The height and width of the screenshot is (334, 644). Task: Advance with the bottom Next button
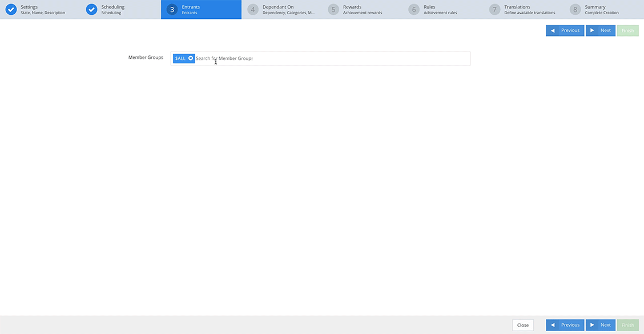(x=601, y=325)
